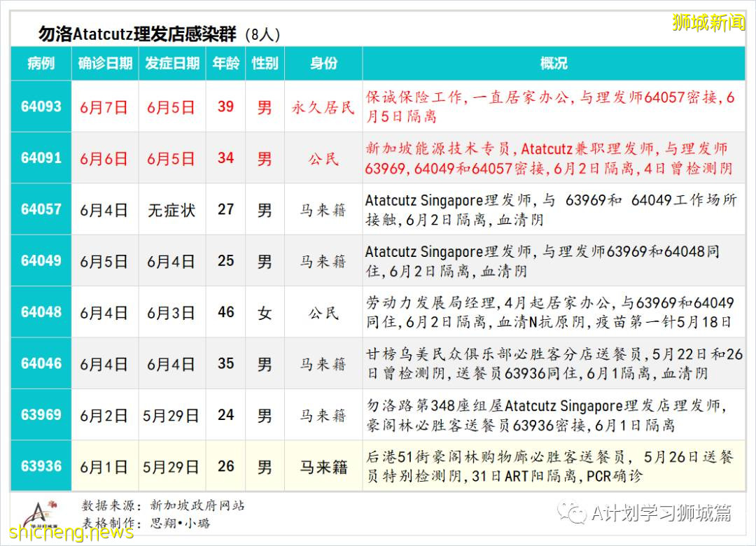The height and width of the screenshot is (546, 756).
Task: Click the 狮城新闻 yellow logo text
Action: pos(707,21)
